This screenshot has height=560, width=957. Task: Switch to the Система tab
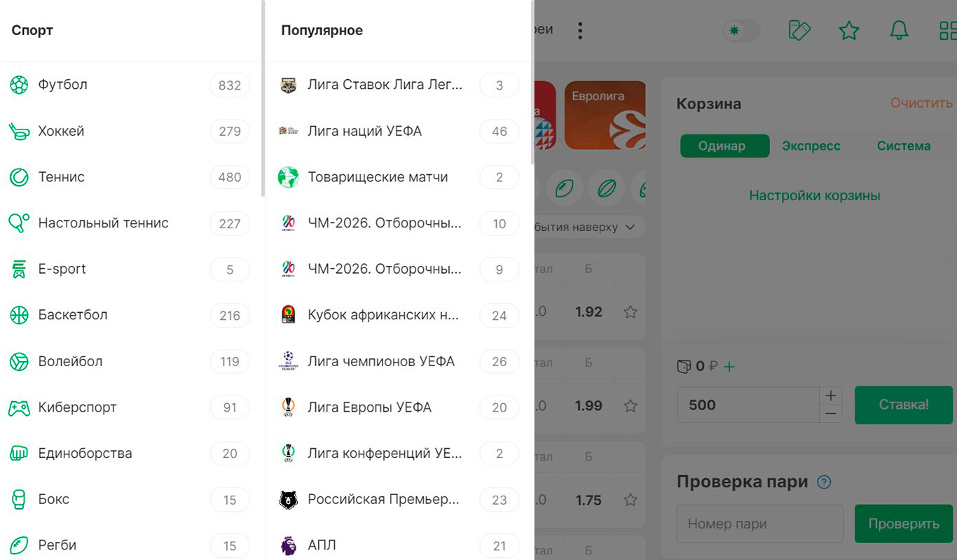[x=903, y=146]
